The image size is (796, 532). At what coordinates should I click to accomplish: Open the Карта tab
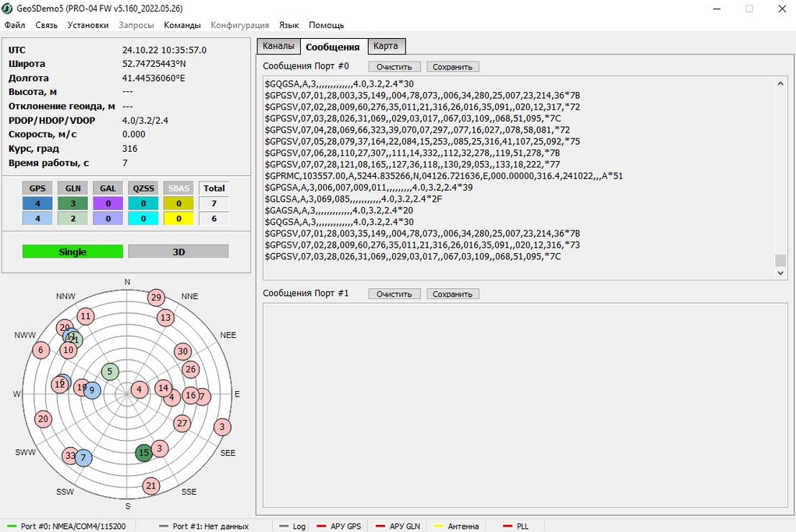pos(386,46)
